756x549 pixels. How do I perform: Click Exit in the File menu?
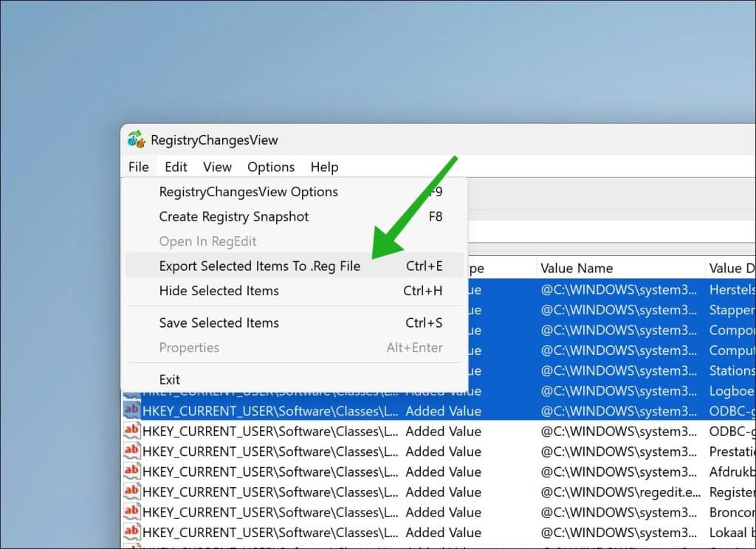pos(294,379)
